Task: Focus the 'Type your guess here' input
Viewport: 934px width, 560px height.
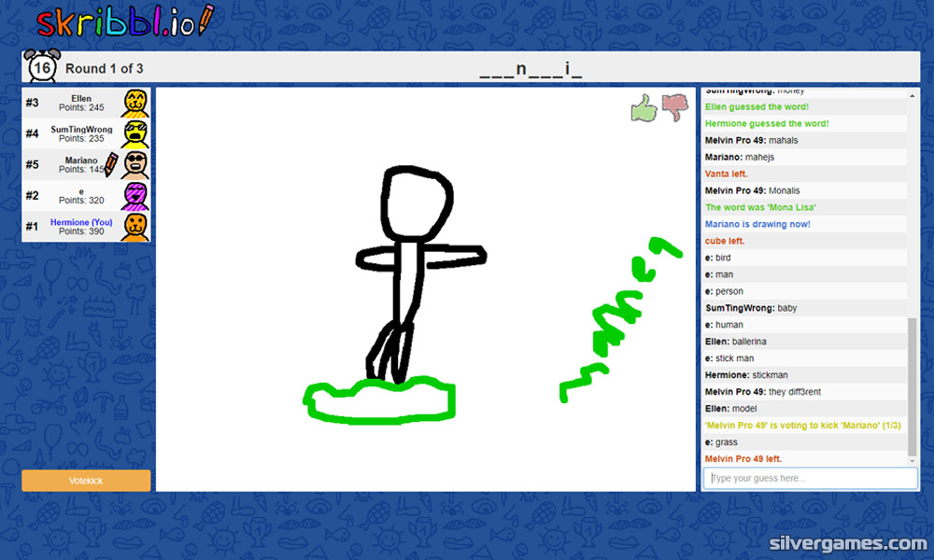Action: [809, 478]
